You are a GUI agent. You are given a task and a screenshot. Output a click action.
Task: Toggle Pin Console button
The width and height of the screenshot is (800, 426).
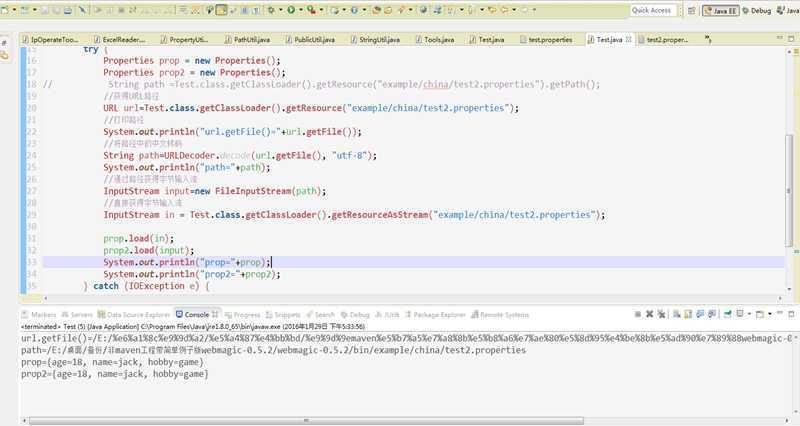728,314
